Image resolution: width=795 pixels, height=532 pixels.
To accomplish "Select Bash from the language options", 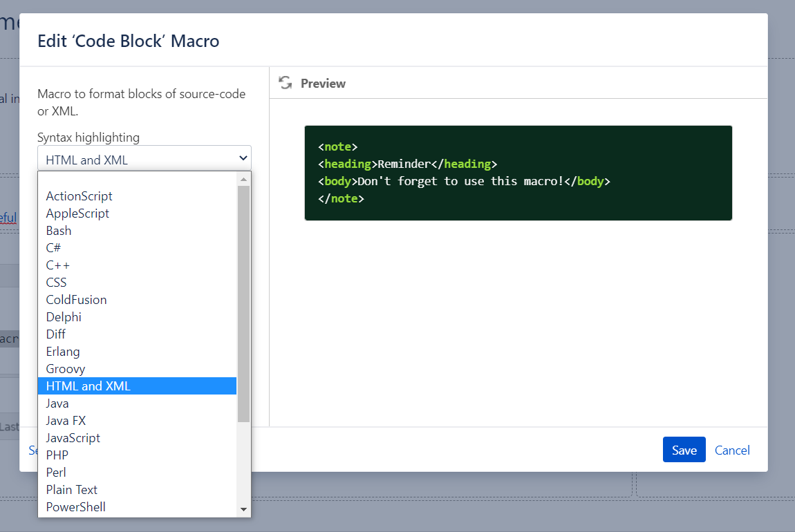I will (58, 230).
